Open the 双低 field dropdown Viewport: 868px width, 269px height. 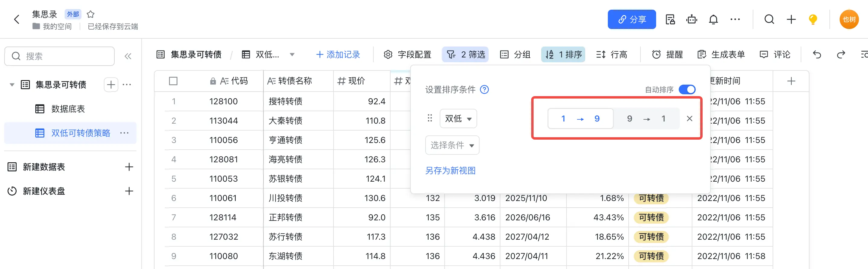(x=458, y=118)
